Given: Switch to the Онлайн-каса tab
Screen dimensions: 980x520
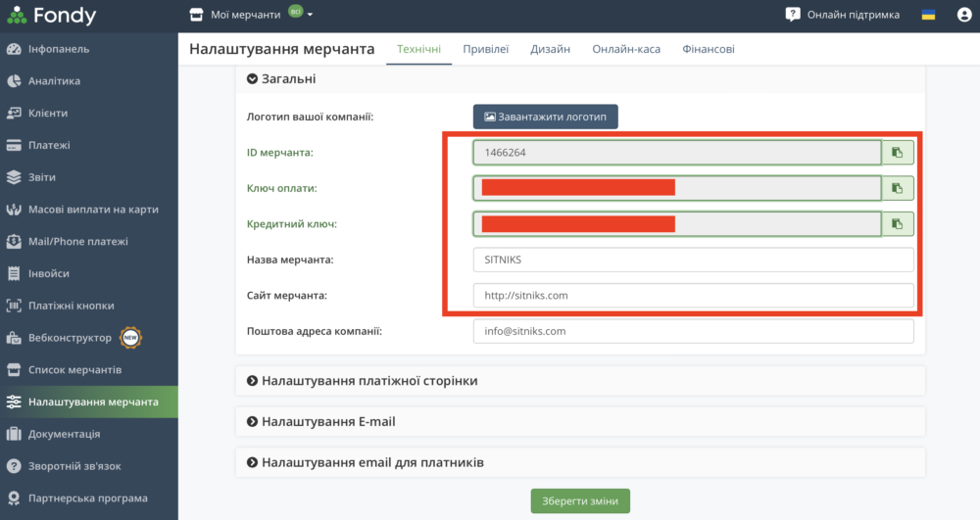Looking at the screenshot, I should click(x=626, y=49).
